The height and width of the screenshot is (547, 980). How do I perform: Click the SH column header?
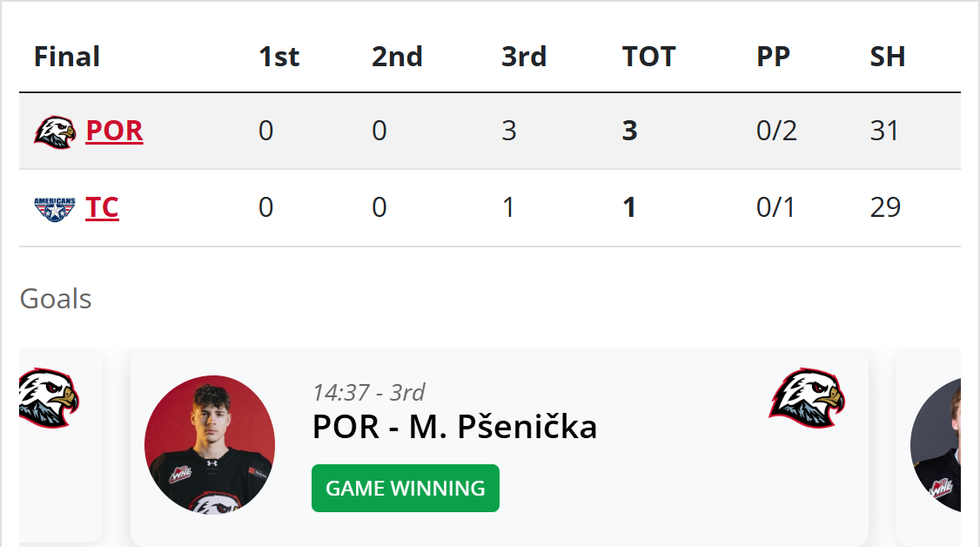pyautogui.click(x=888, y=57)
